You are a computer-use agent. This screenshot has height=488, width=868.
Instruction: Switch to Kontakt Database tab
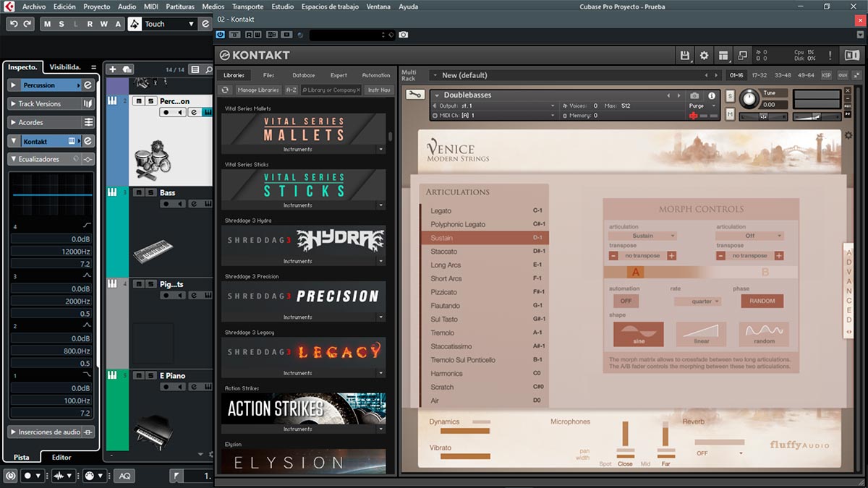tap(304, 75)
